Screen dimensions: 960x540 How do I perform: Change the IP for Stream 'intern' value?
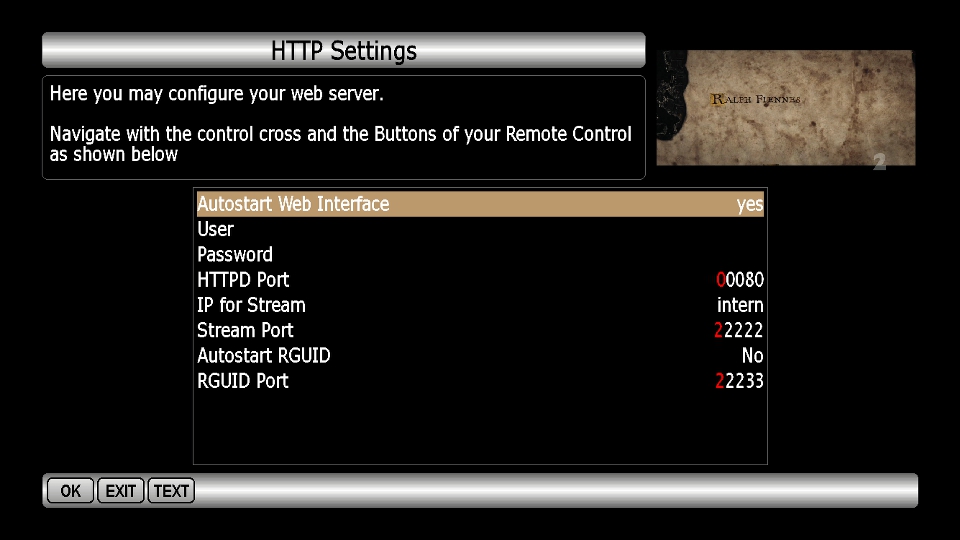click(740, 305)
